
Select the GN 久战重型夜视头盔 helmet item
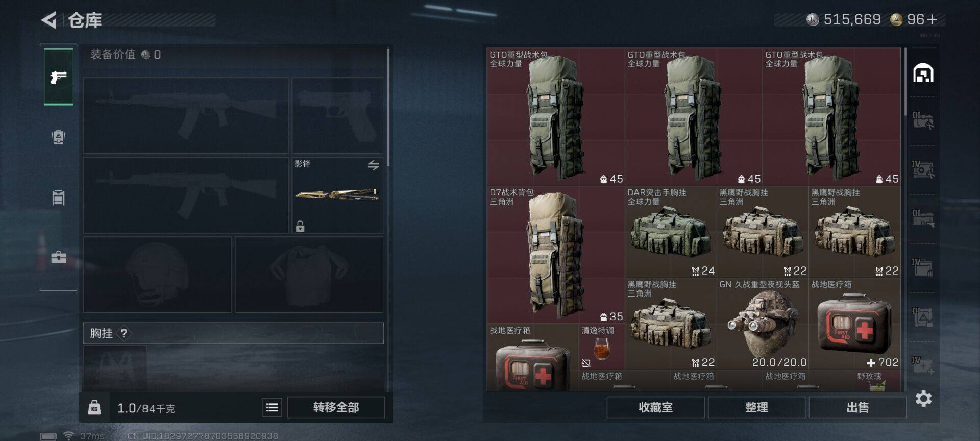pos(763,324)
